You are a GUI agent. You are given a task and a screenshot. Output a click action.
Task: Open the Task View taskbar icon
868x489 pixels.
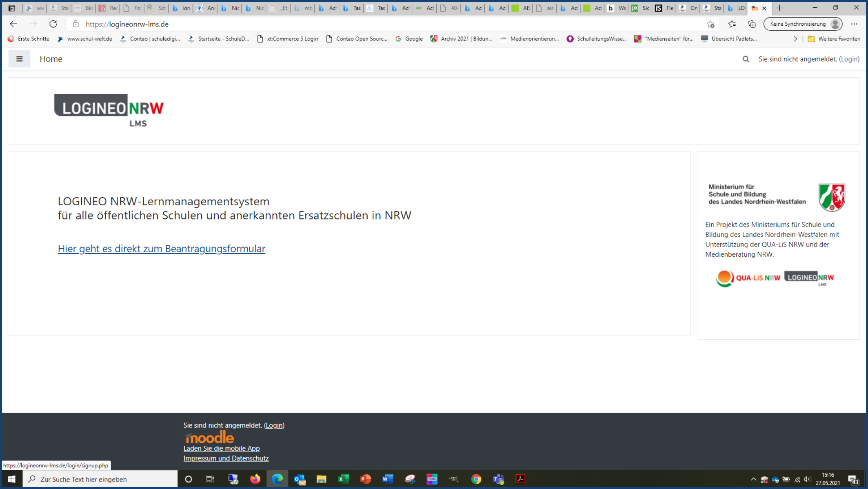(x=210, y=479)
